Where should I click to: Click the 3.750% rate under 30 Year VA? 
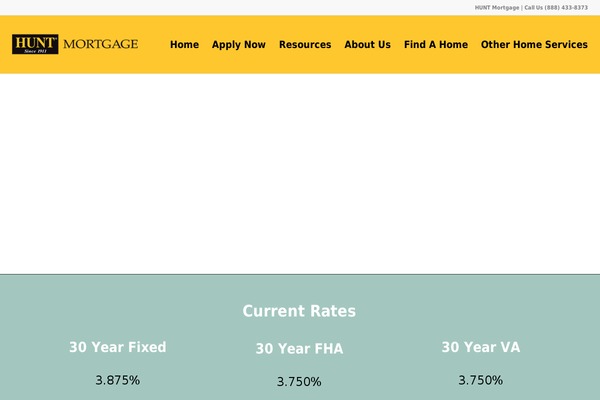click(481, 381)
